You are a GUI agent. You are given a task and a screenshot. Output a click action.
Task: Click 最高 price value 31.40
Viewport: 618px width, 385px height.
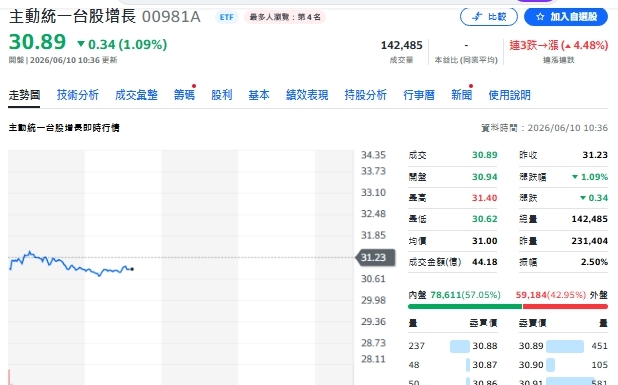[x=484, y=198]
